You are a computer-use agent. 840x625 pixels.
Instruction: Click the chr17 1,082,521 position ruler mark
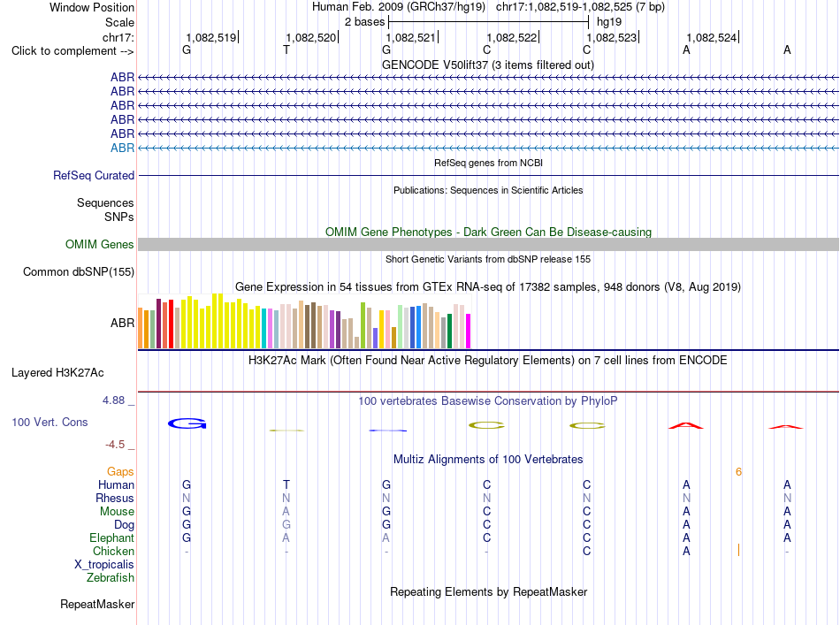tap(412, 37)
